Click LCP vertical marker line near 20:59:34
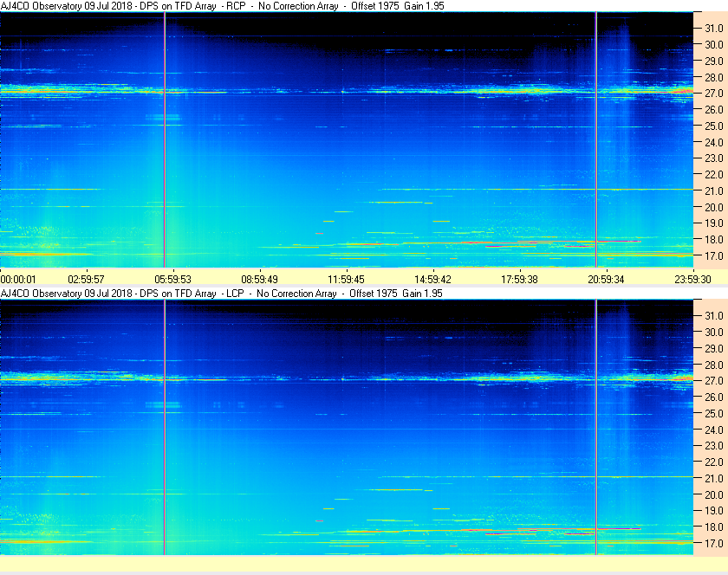This screenshot has width=728, height=575. click(x=595, y=427)
